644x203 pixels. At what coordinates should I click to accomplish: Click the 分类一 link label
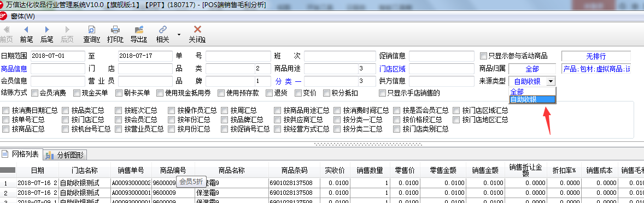[288, 81]
